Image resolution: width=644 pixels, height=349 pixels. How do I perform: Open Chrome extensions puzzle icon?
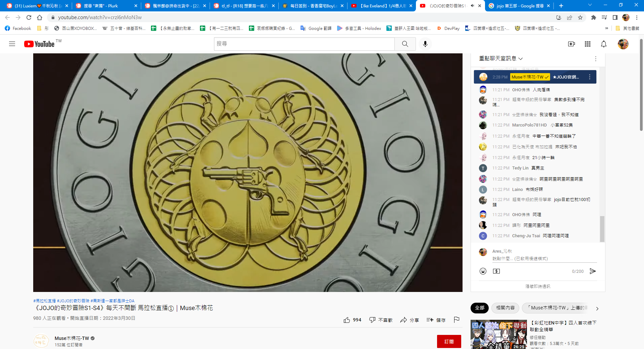[x=594, y=17]
